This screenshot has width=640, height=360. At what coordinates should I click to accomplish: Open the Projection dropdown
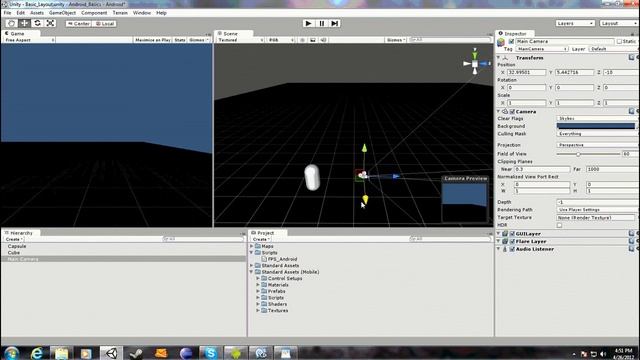point(598,145)
